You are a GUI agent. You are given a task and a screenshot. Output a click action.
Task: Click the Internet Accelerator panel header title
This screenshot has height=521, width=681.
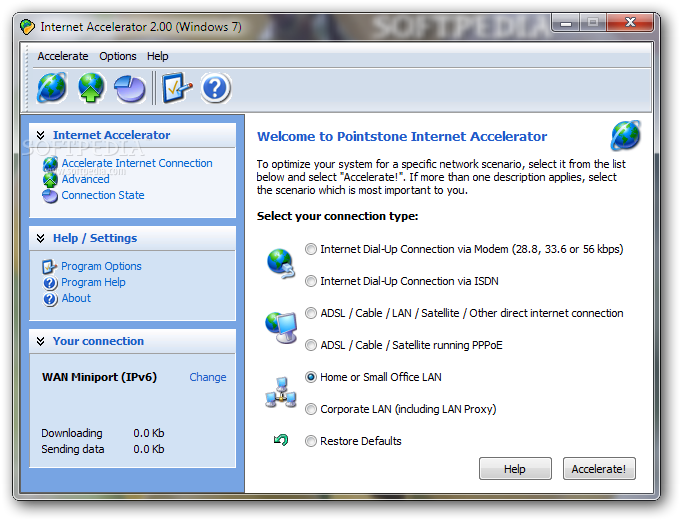point(112,135)
